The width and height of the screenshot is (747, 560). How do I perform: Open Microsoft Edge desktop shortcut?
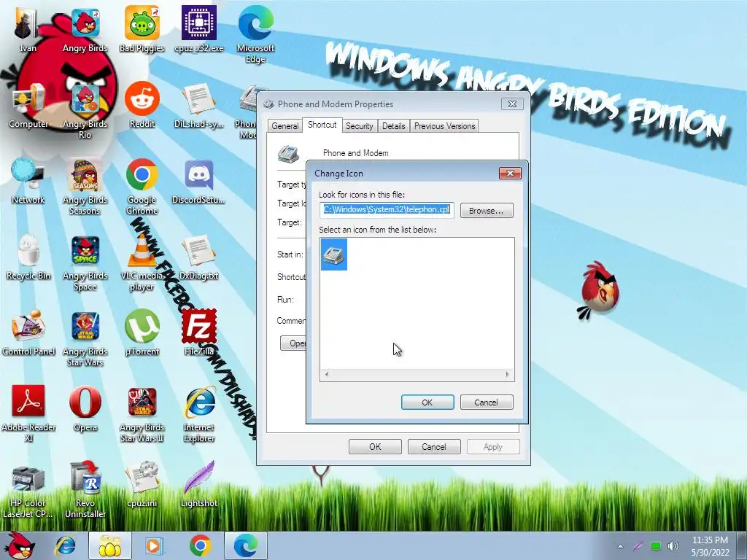pos(255,34)
